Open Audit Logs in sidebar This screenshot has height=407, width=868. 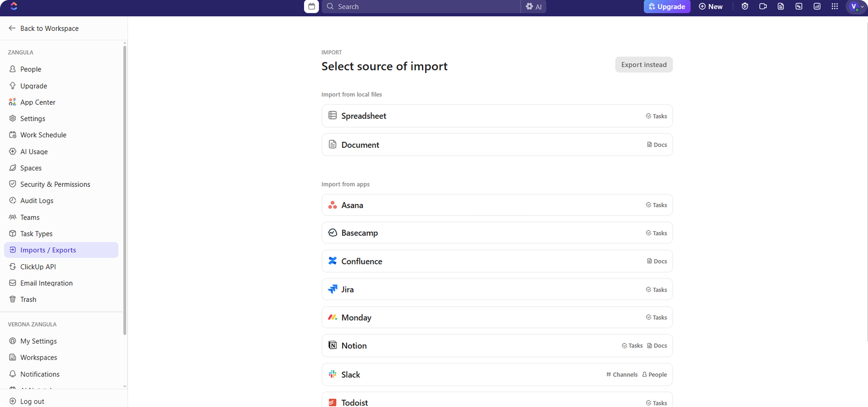[61, 201]
